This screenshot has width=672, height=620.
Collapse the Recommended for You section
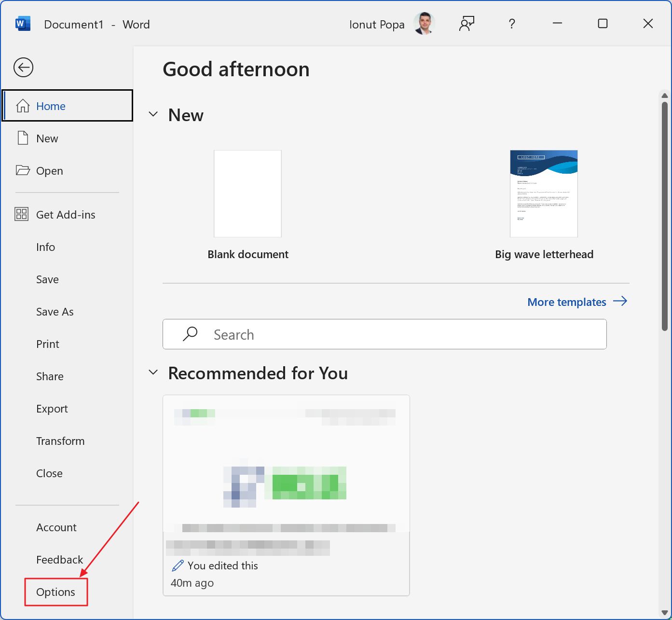pos(153,372)
